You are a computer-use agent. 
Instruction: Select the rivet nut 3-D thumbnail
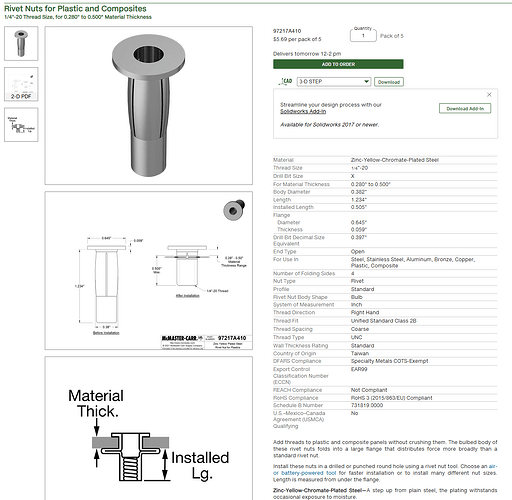[21, 44]
